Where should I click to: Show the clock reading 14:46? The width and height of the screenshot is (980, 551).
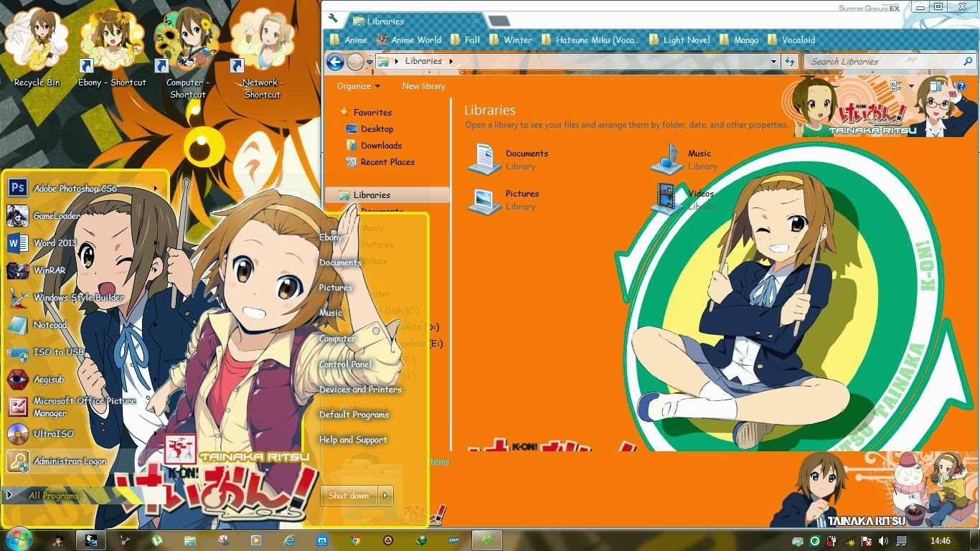941,541
